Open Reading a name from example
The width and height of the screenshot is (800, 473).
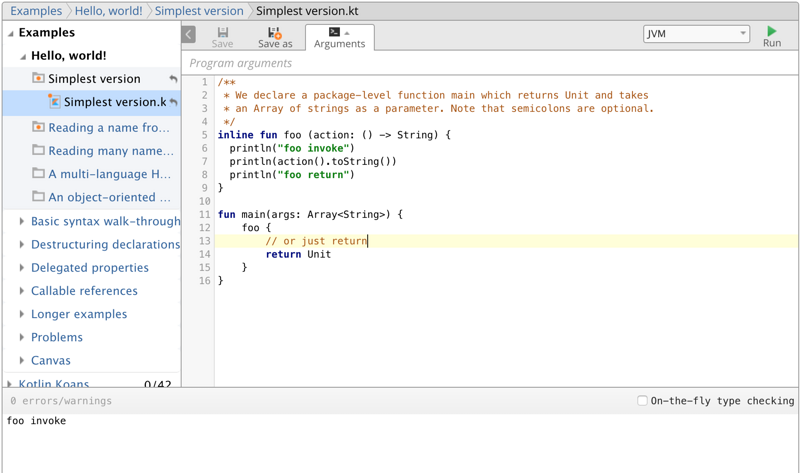pos(109,128)
